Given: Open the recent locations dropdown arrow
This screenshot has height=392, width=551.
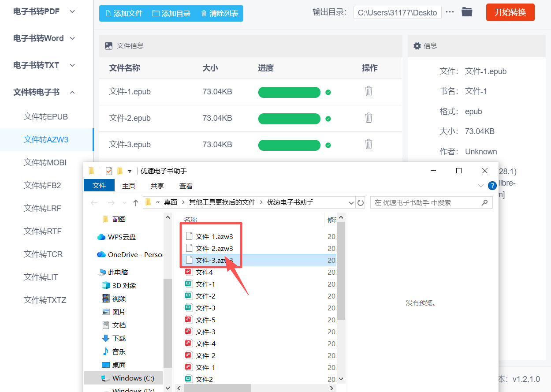Looking at the screenshot, I should tap(124, 203).
